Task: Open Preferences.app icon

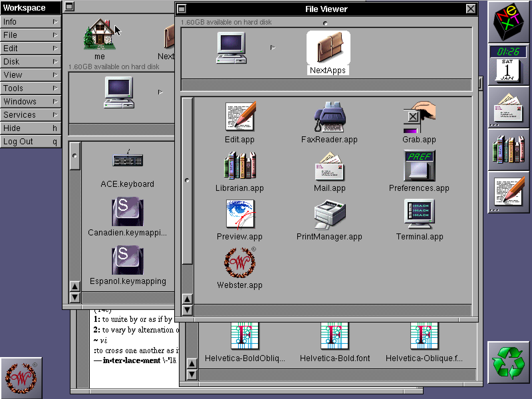Action: click(419, 165)
